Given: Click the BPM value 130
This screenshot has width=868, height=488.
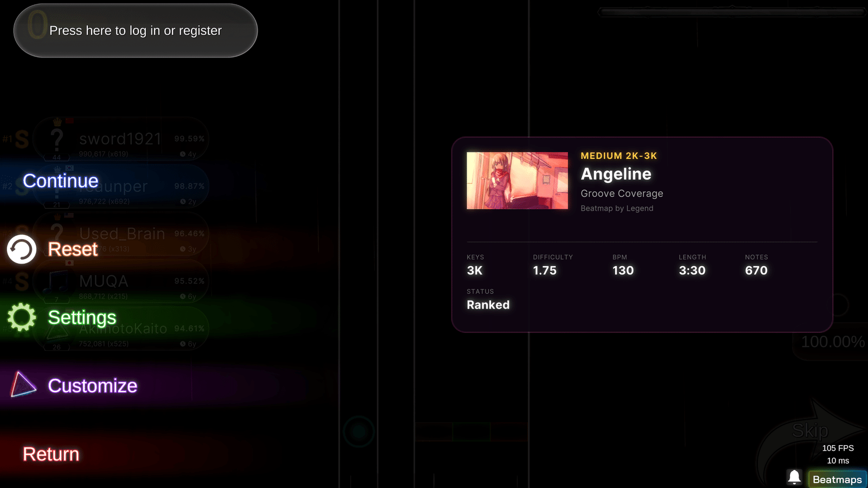Looking at the screenshot, I should tap(623, 271).
